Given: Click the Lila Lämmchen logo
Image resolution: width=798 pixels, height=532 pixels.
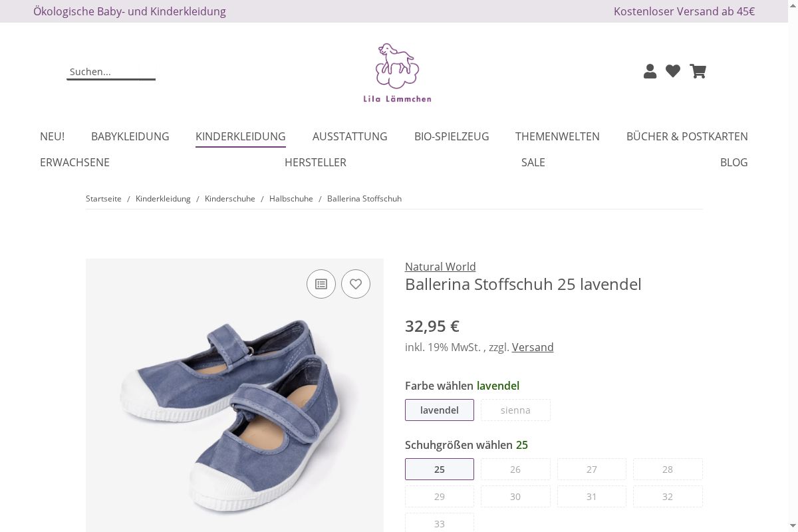Looking at the screenshot, I should 397,73.
